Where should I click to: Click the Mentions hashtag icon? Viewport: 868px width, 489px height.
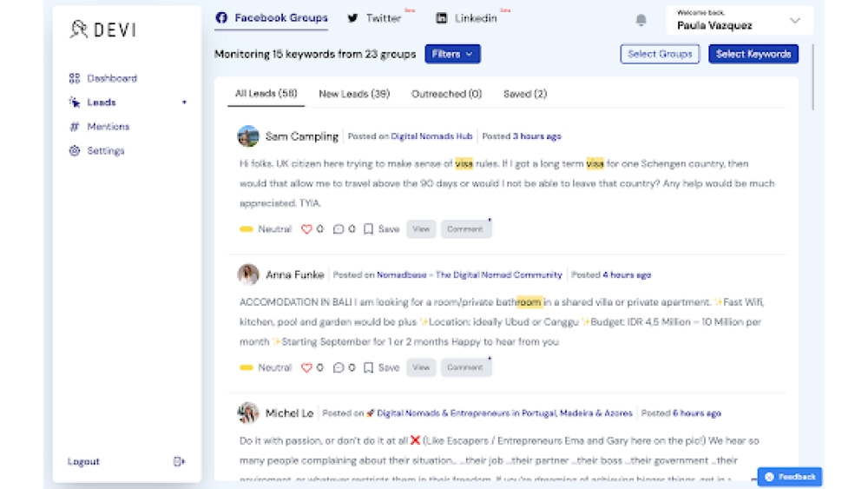74,126
